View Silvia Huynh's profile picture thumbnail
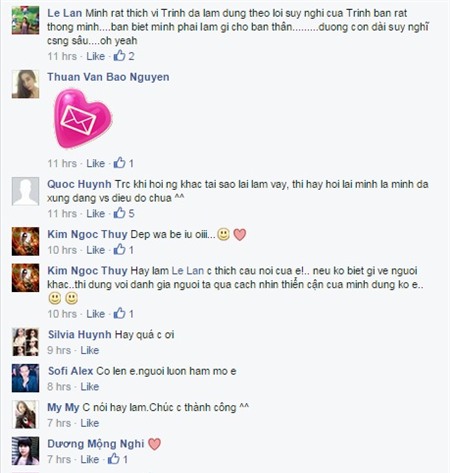 [x=25, y=342]
